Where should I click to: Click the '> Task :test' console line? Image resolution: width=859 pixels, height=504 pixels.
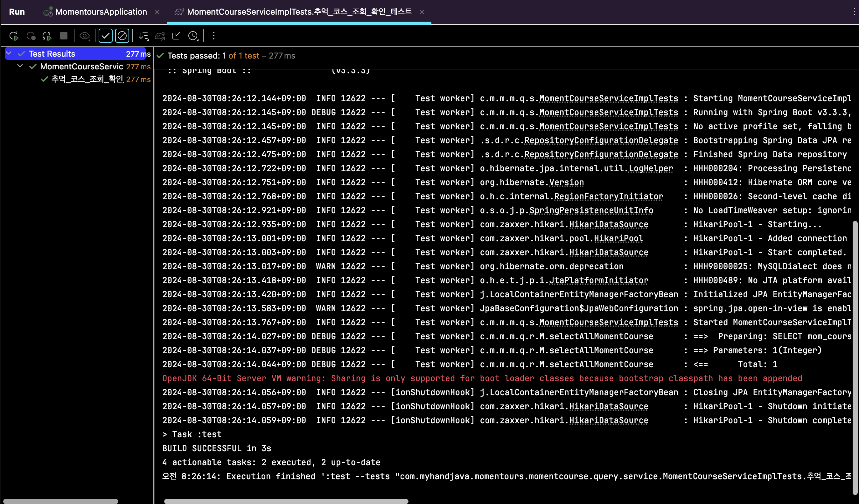192,434
